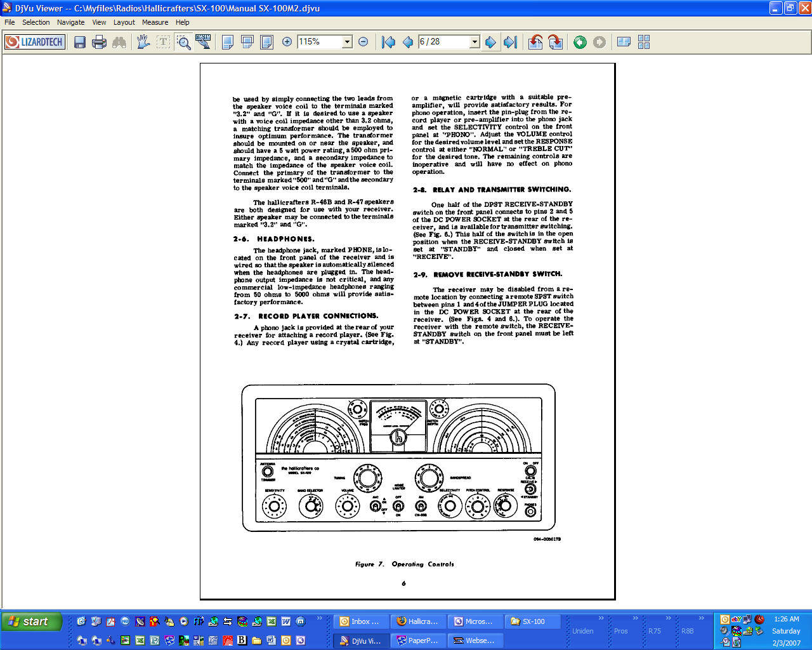Click the first page layout icon
Image resolution: width=812 pixels, height=650 pixels.
[228, 42]
